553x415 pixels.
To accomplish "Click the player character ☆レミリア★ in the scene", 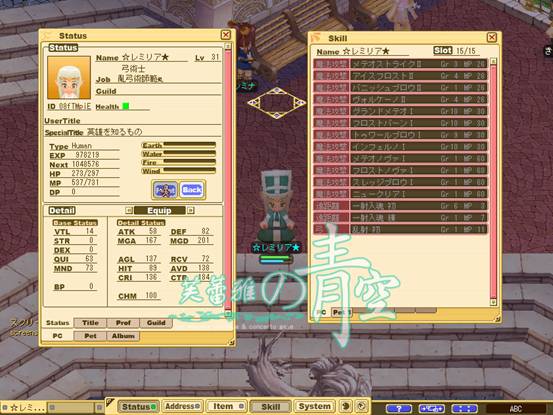I will tap(276, 206).
